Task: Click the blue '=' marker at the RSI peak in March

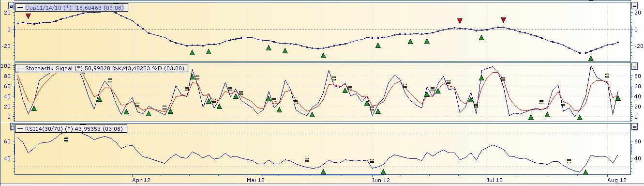Action: point(66,139)
